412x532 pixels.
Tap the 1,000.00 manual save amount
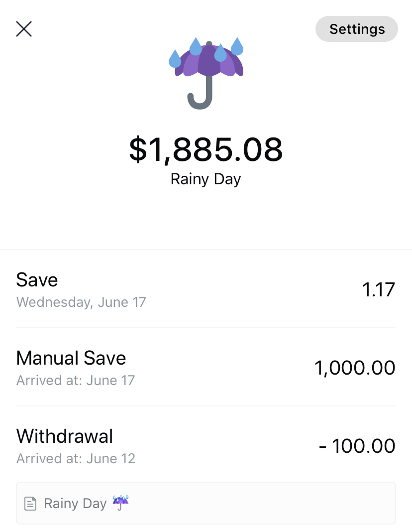[x=355, y=368]
